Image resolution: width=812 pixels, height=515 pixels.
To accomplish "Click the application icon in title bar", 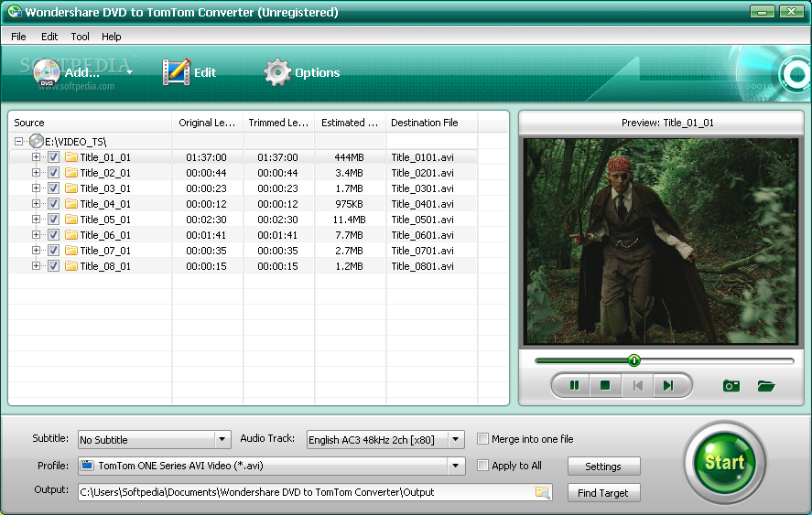I will (x=15, y=11).
